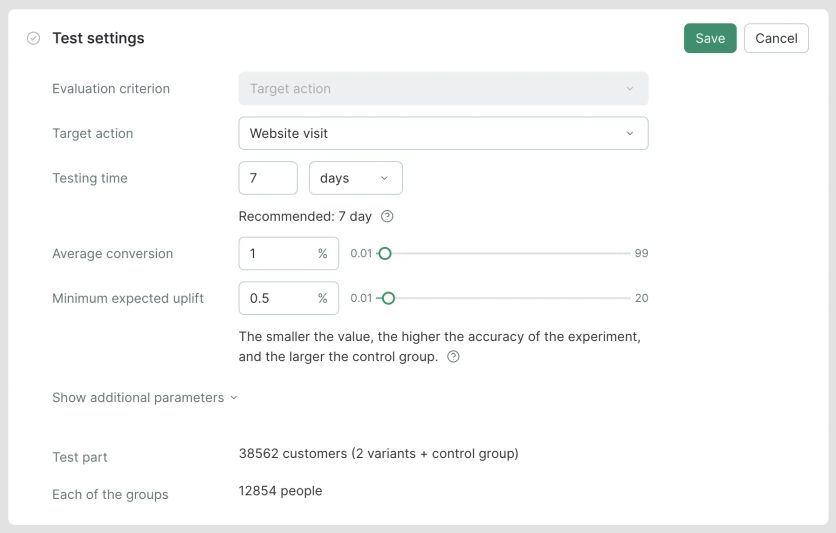Click the percent sign in Minimum expected uplift field

pyautogui.click(x=322, y=298)
